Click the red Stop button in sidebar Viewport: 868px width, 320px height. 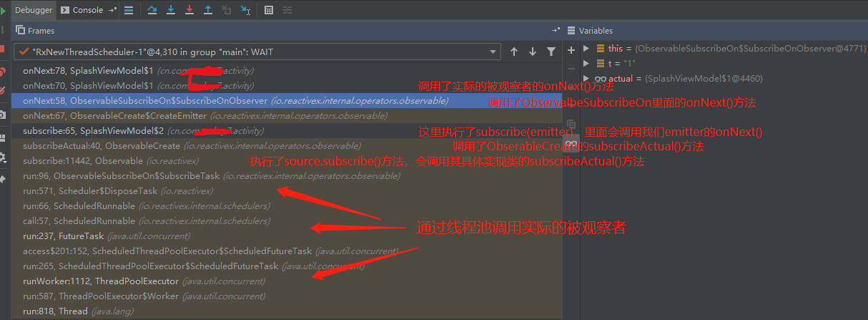click(3, 49)
